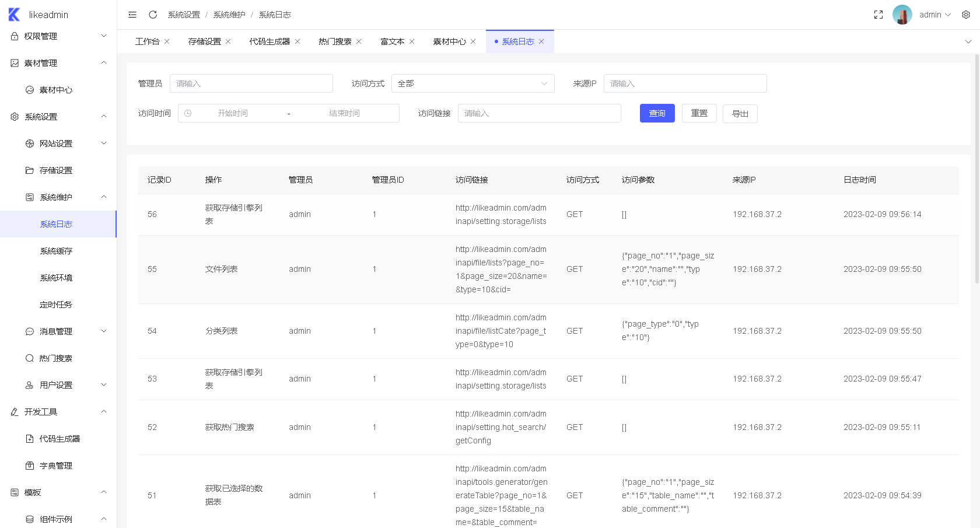Focus the 管理员 input field
Viewport: 980px width, 528px height.
[251, 83]
